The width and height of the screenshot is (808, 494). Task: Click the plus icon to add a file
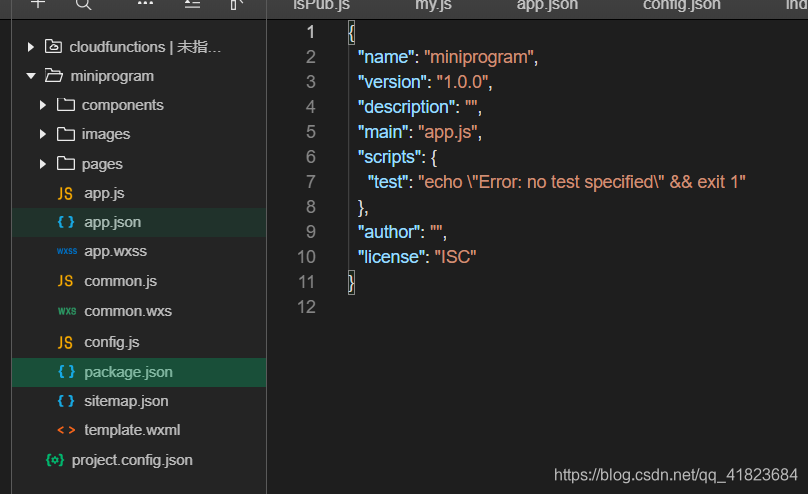[38, 4]
